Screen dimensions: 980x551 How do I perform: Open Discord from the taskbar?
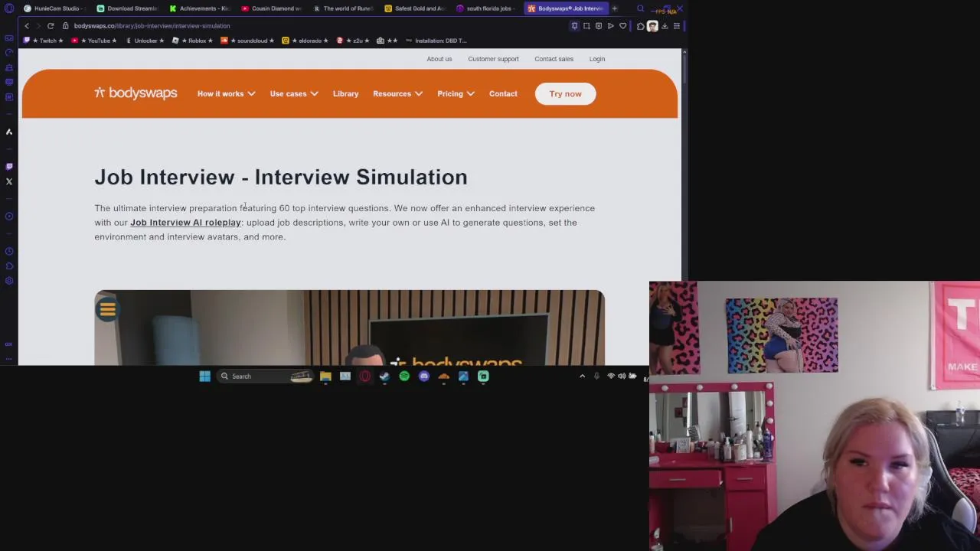pos(423,376)
